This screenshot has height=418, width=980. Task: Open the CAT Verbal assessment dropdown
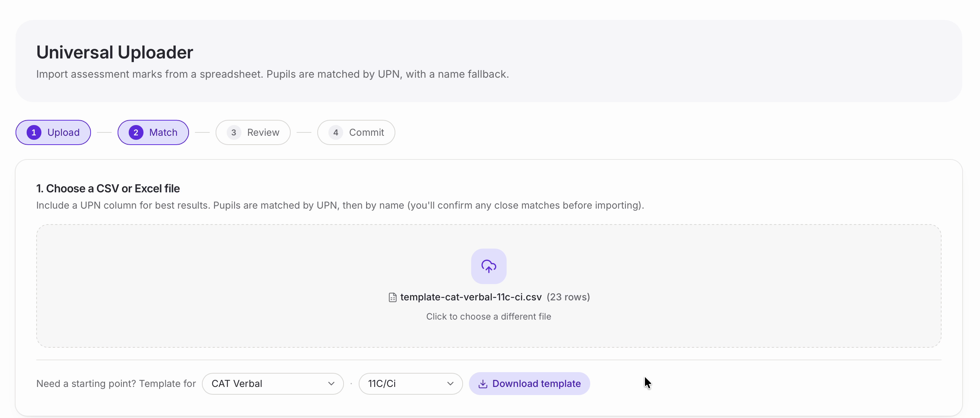coord(273,384)
